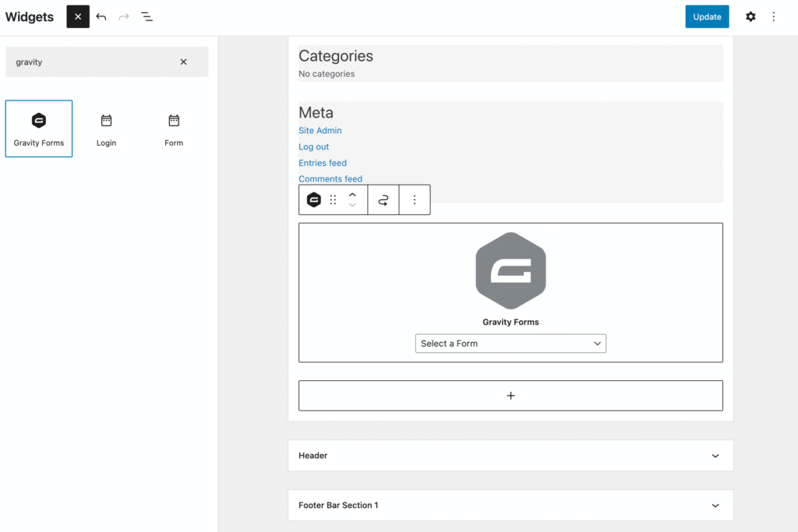Move the Gravity Forms block down
The width and height of the screenshot is (798, 532).
click(x=352, y=205)
